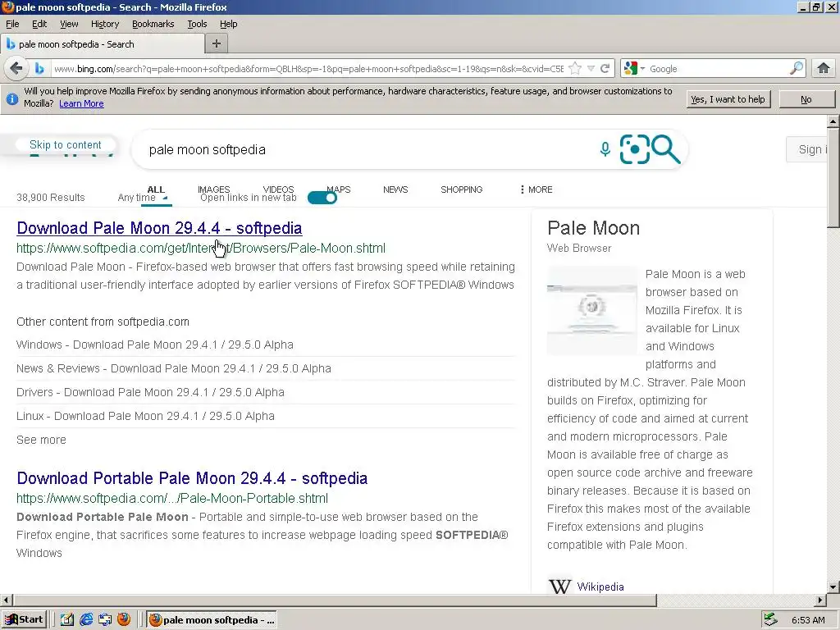The image size is (840, 630).
Task: Start Bing voice search microphone
Action: point(605,149)
